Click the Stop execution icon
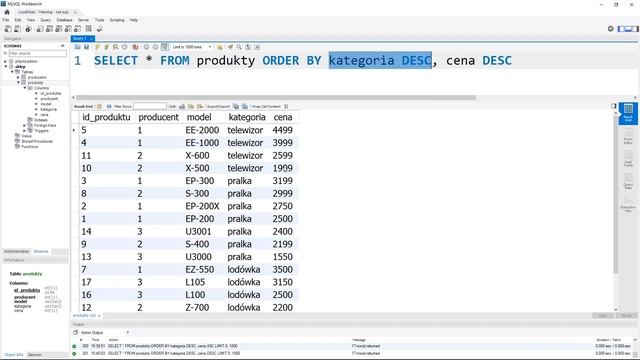The image size is (640, 360). point(125,47)
